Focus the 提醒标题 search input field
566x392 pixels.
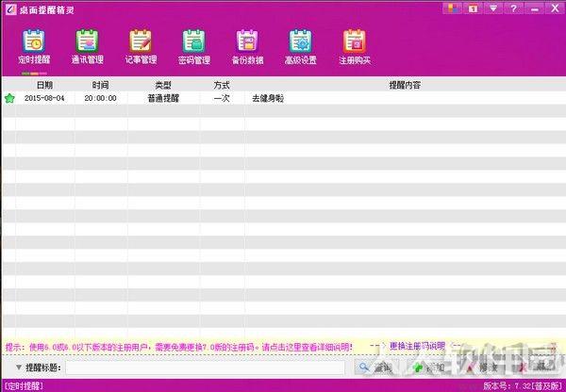coord(205,367)
